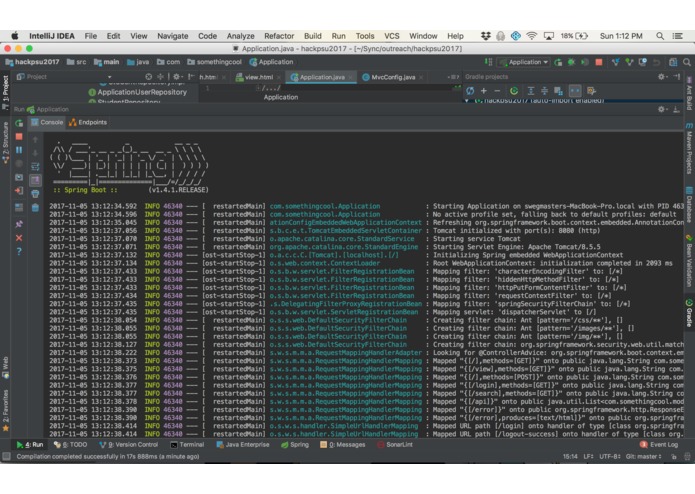Stop Application from main toolbar

(x=599, y=62)
